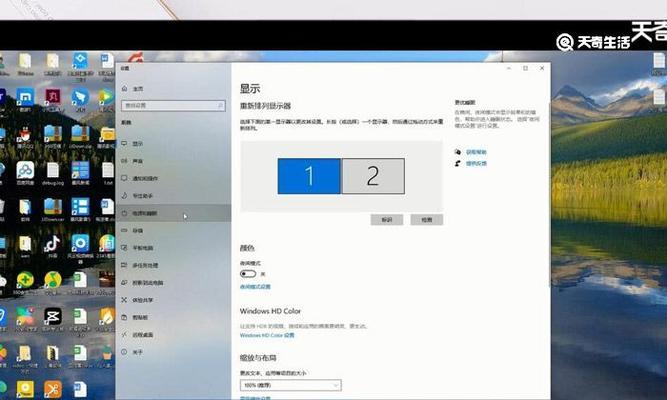This screenshot has height=400, width=667.
Task: Launch the Tencent Video desktop shortcut
Action: pos(105,97)
